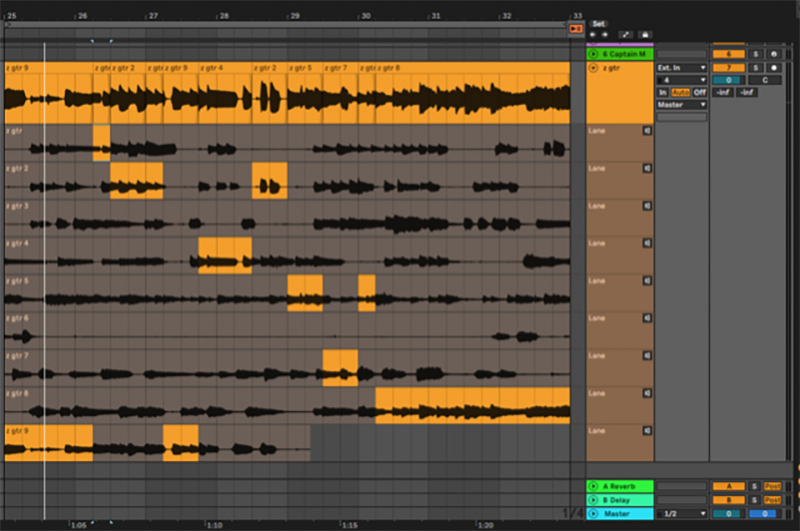The height and width of the screenshot is (531, 800).
Task: Select the highlighted z gtr 4 take clip
Action: tap(224, 255)
